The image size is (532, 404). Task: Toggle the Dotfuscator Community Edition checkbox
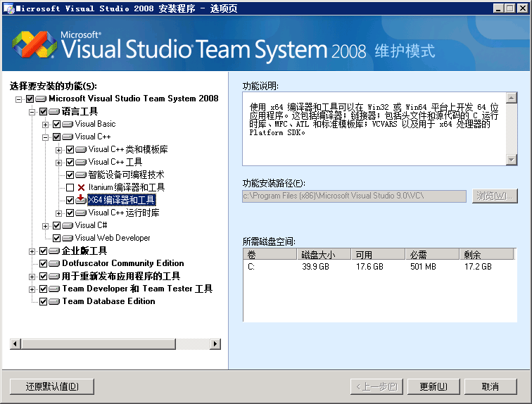point(43,263)
